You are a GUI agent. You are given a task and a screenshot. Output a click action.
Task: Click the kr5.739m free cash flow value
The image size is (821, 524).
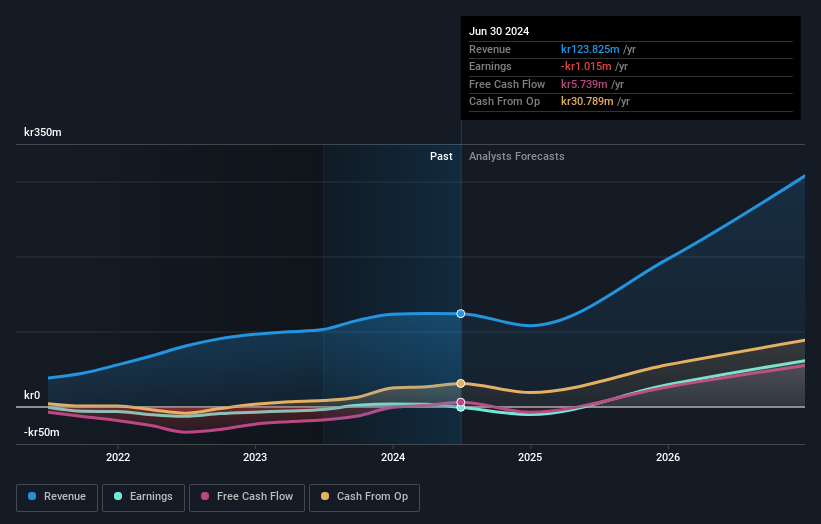(584, 84)
